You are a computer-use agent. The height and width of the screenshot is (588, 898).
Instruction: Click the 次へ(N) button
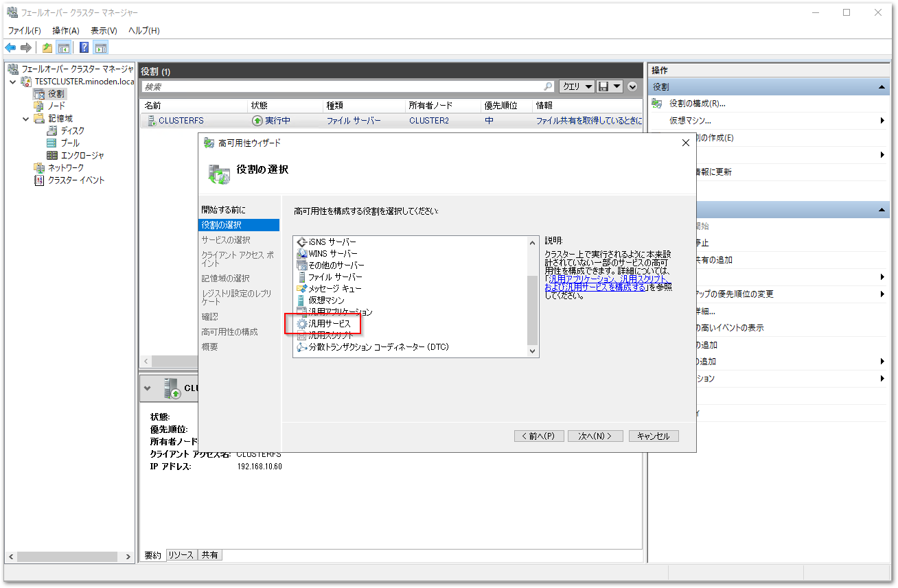coord(595,435)
